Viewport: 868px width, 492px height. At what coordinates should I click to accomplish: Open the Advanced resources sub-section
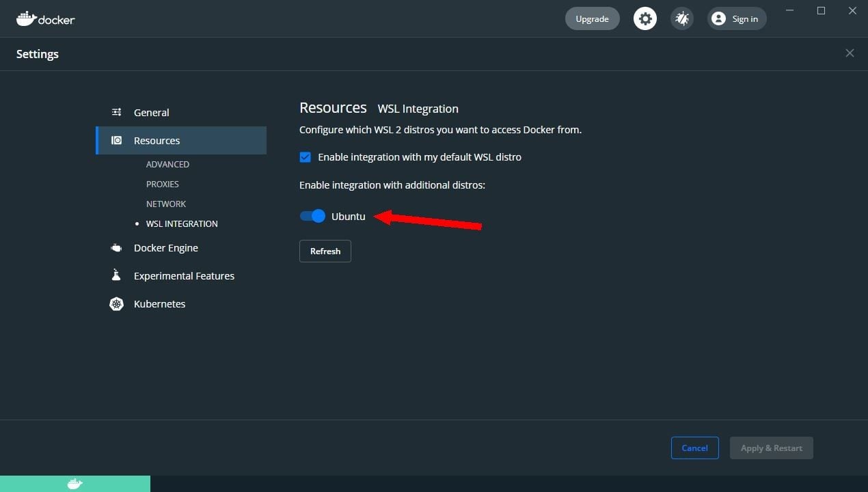[x=167, y=164]
